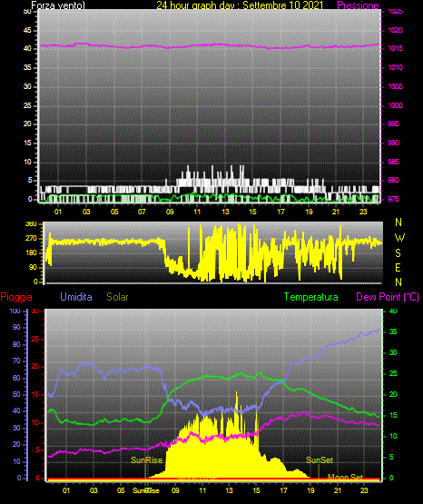Click the 'W' compass direction letter
The image size is (423, 504).
coord(399,238)
